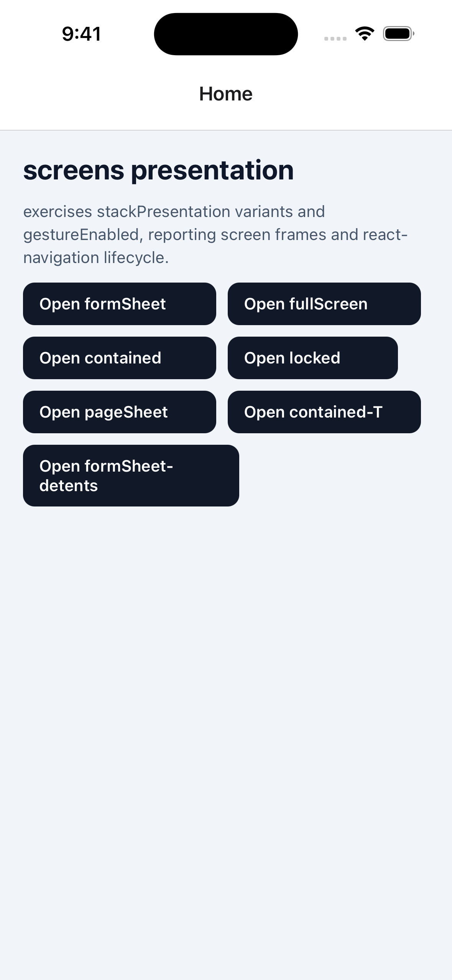Tap the battery indicator icon

(399, 34)
